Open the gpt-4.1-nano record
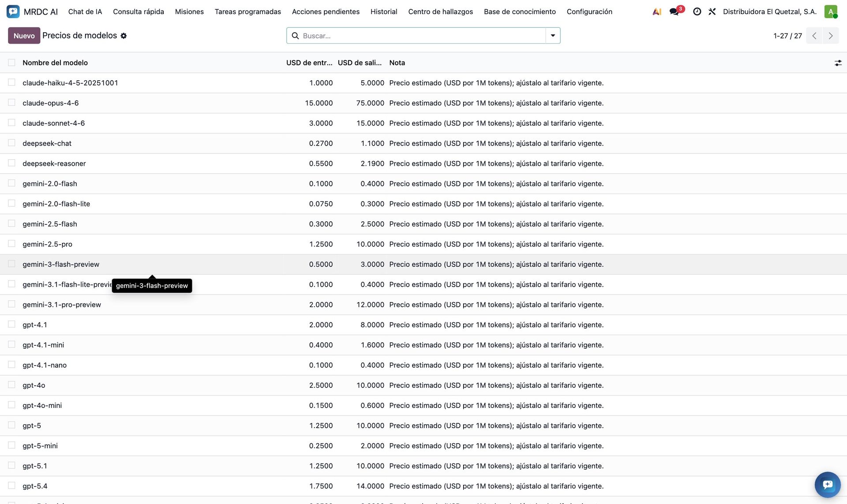 [x=45, y=365]
